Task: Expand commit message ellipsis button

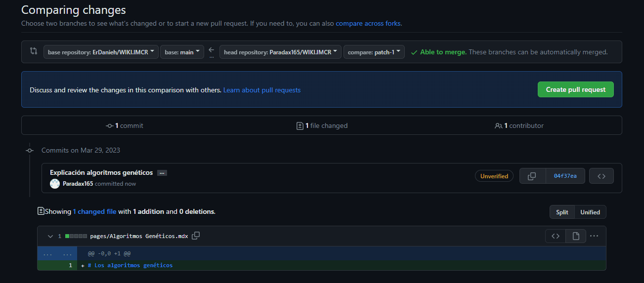Action: click(162, 173)
